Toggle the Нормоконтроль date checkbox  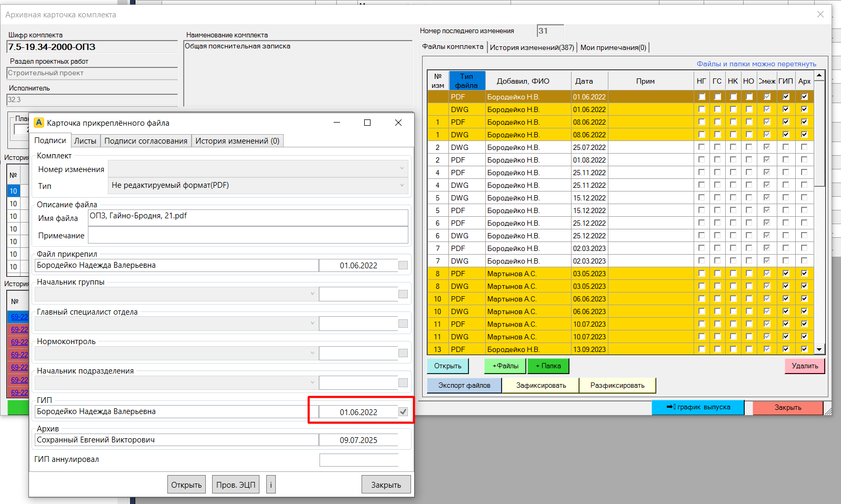(x=403, y=353)
